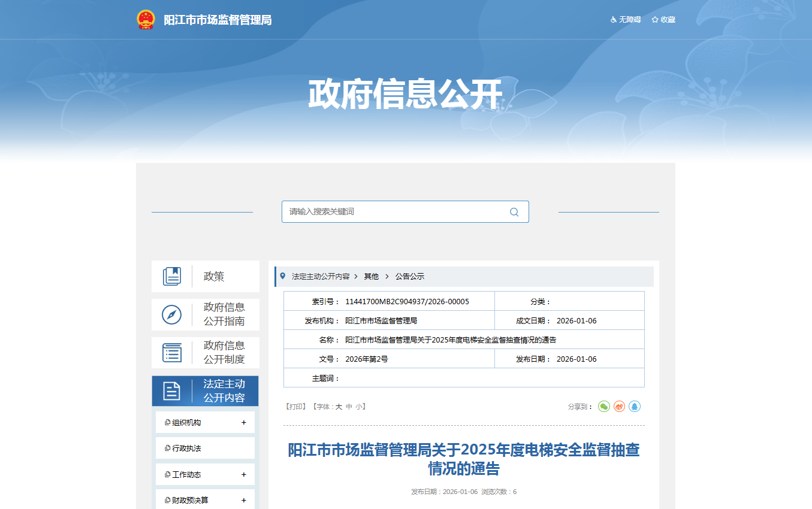Share to Weibo via red icon
The image size is (812, 509).
[619, 407]
